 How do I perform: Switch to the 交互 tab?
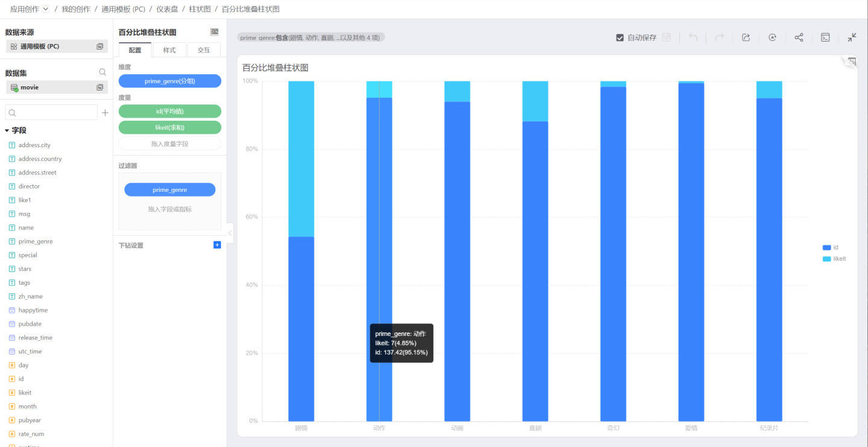204,50
